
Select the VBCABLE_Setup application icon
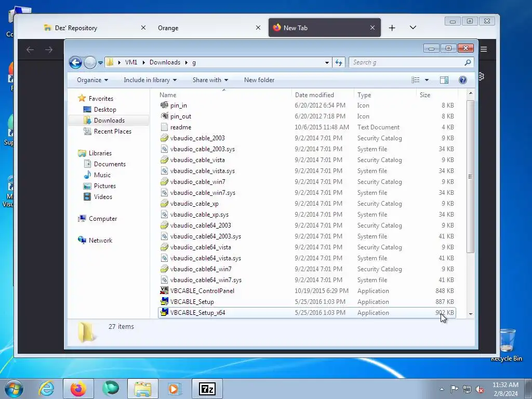pyautogui.click(x=164, y=302)
